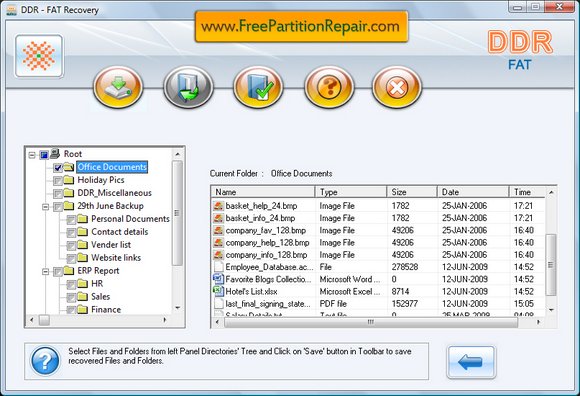
Task: Select the Root label in tree
Action: pyautogui.click(x=73, y=154)
